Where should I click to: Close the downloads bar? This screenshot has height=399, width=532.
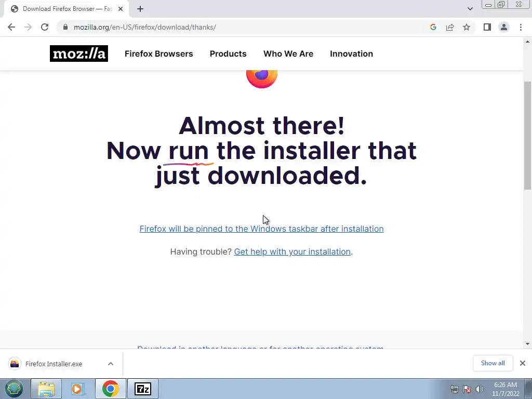pos(523,363)
